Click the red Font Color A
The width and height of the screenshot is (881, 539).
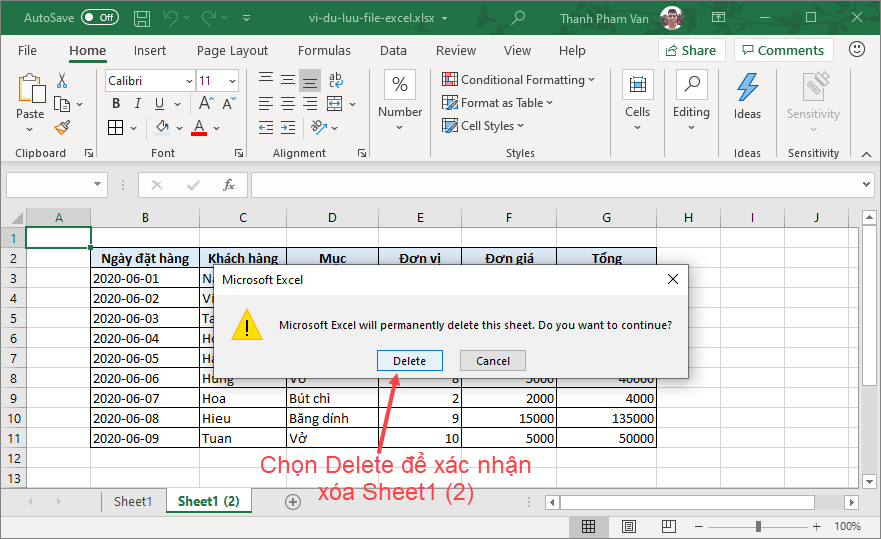tap(199, 128)
